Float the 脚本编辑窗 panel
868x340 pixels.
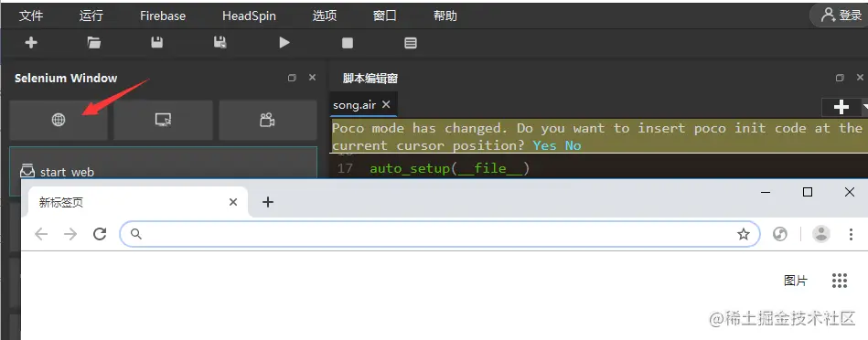tap(840, 78)
